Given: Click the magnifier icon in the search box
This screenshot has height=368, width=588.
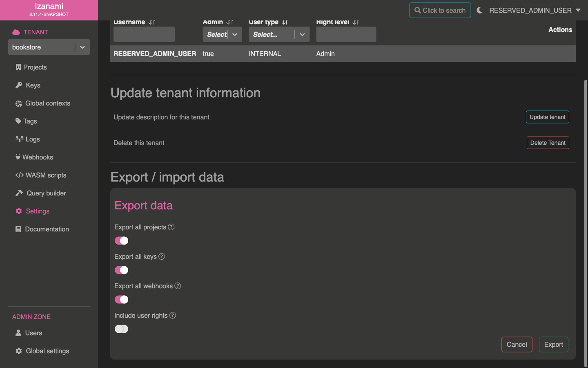Looking at the screenshot, I should coord(417,10).
